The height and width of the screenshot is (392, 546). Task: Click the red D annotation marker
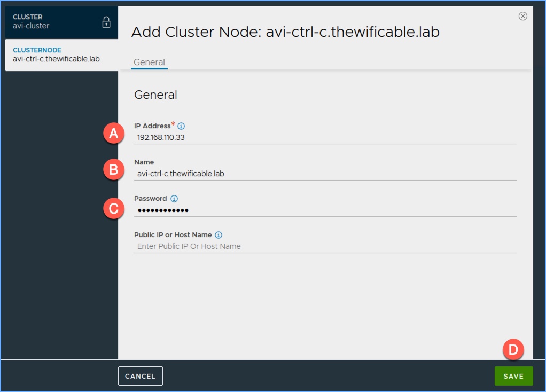pos(513,350)
